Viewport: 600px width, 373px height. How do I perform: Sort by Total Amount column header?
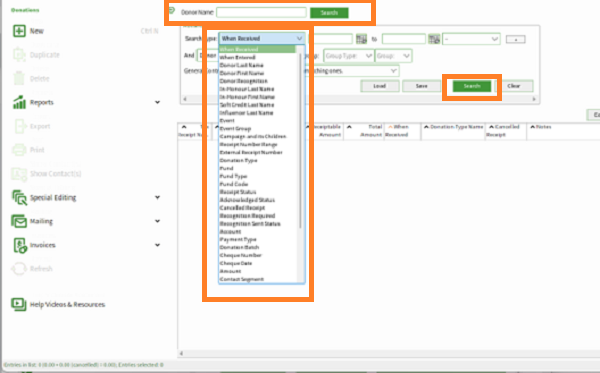[x=364, y=130]
